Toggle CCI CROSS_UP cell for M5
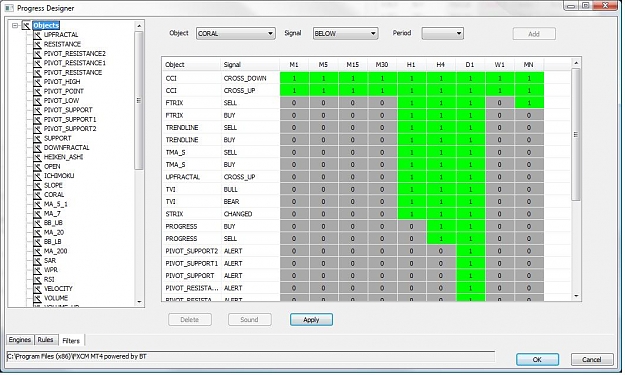Viewport: 625px width, 375px height. pyautogui.click(x=323, y=91)
